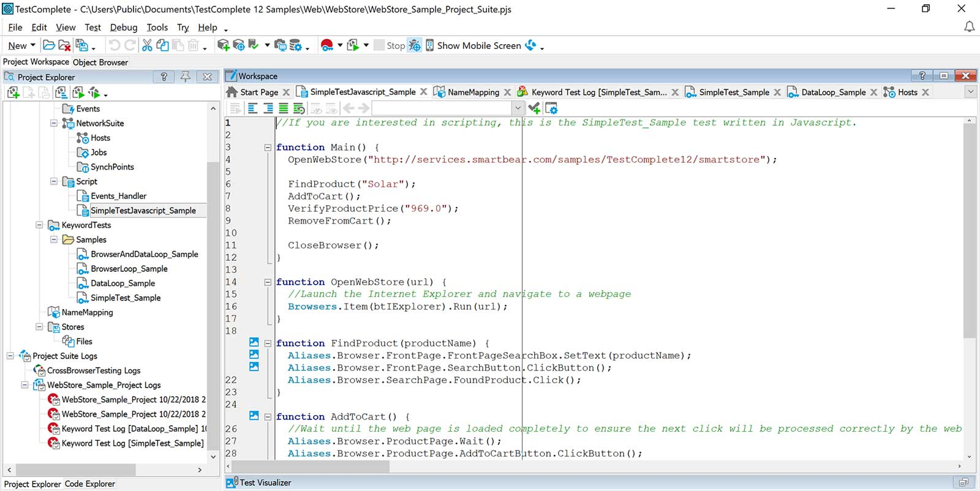This screenshot has width=980, height=491.
Task: Open the Run test dropdown arrow
Action: (366, 45)
